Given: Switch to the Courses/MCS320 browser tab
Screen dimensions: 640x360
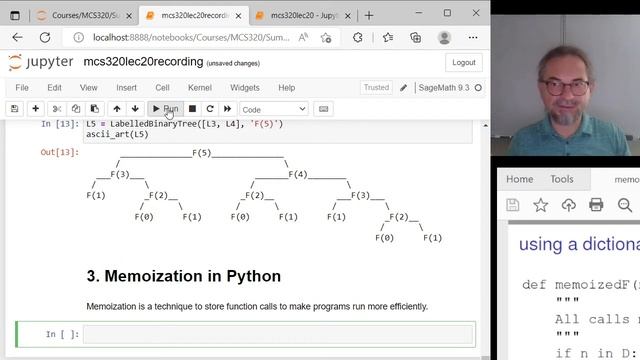Looking at the screenshot, I should (x=84, y=16).
